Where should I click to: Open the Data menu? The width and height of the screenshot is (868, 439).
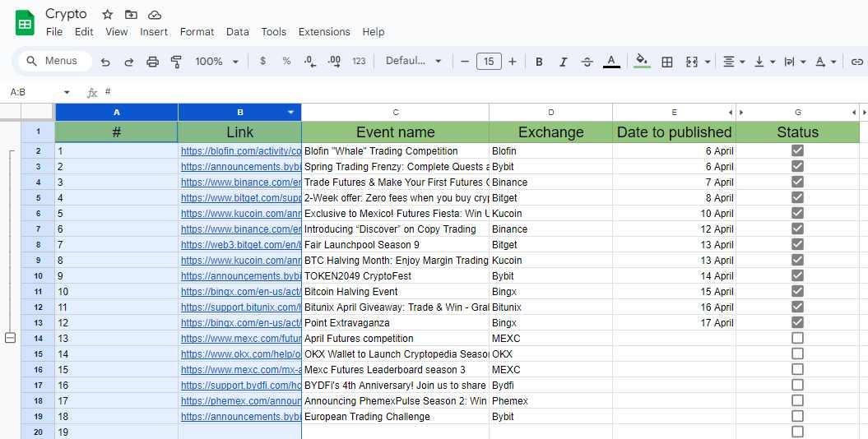[238, 31]
